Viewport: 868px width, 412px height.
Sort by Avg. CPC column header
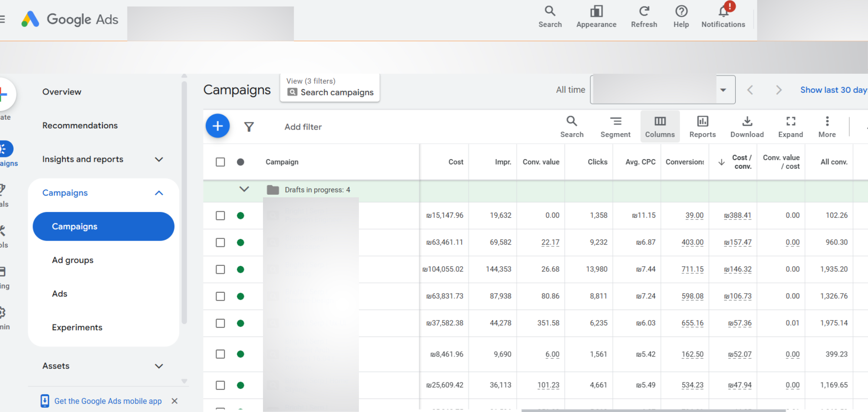[641, 162]
